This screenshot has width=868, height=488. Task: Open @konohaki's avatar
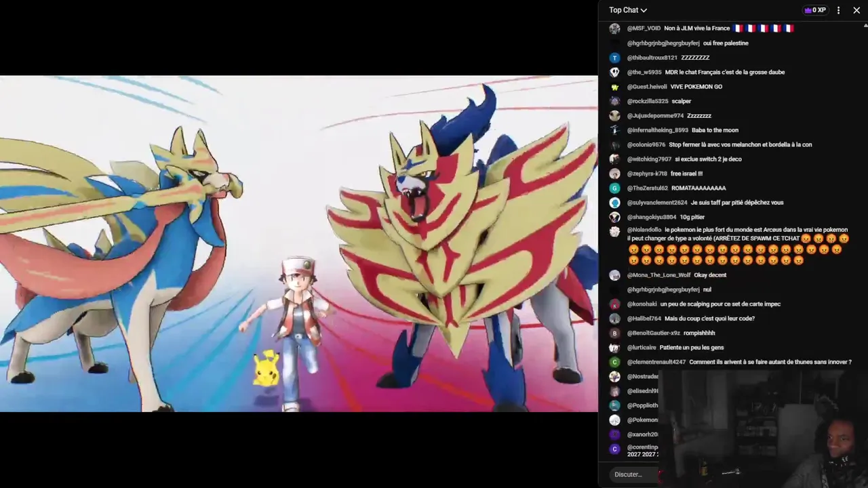coord(614,304)
